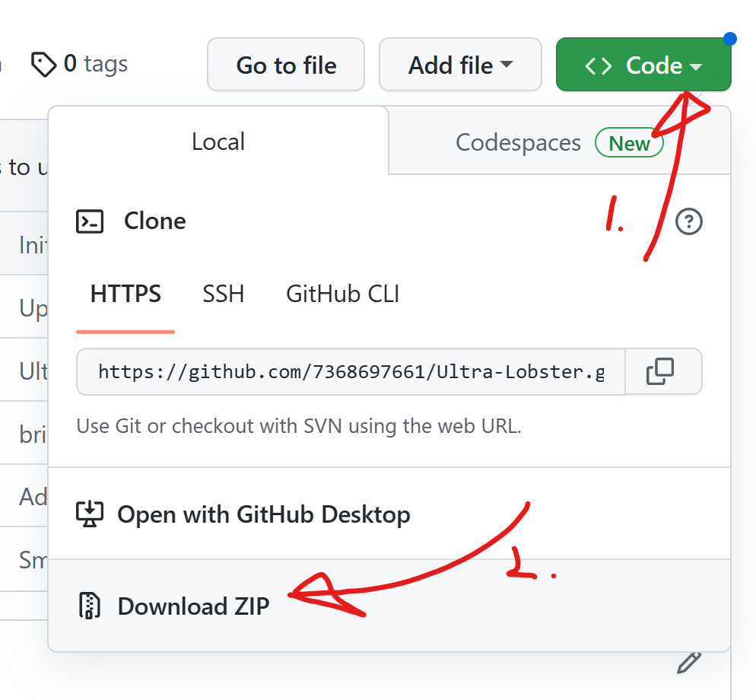756x700 pixels.
Task: Click the tags icon next to 0 tags
Action: (43, 64)
